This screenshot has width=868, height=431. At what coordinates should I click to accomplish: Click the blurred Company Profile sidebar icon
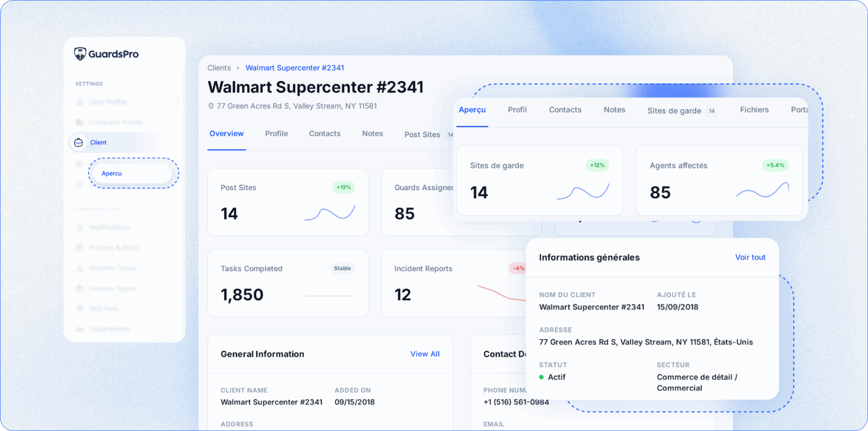[x=80, y=122]
